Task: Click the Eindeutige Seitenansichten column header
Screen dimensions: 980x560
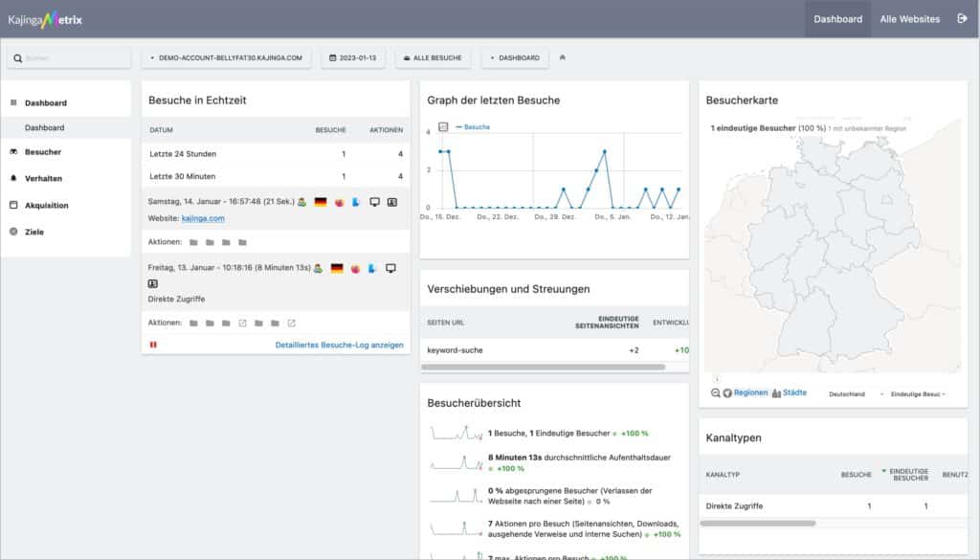Action: (607, 323)
